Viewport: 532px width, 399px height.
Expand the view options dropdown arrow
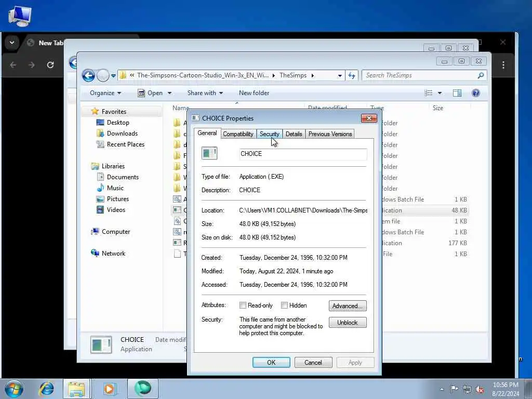[x=440, y=93]
